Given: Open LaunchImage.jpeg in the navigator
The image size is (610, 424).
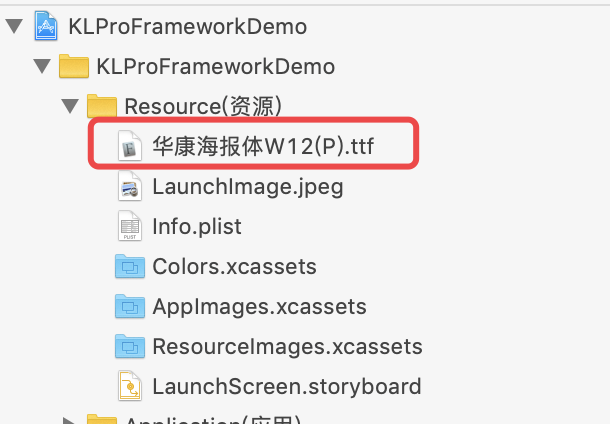Looking at the screenshot, I should pos(248,187).
